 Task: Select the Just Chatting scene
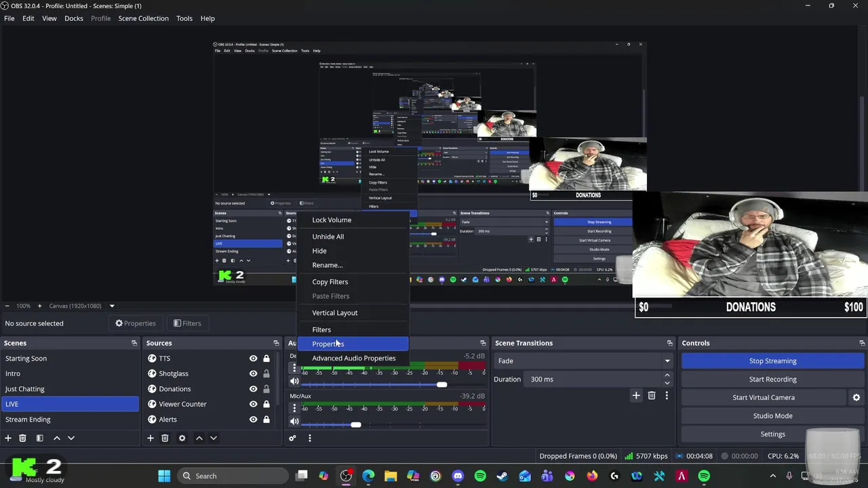pyautogui.click(x=70, y=389)
